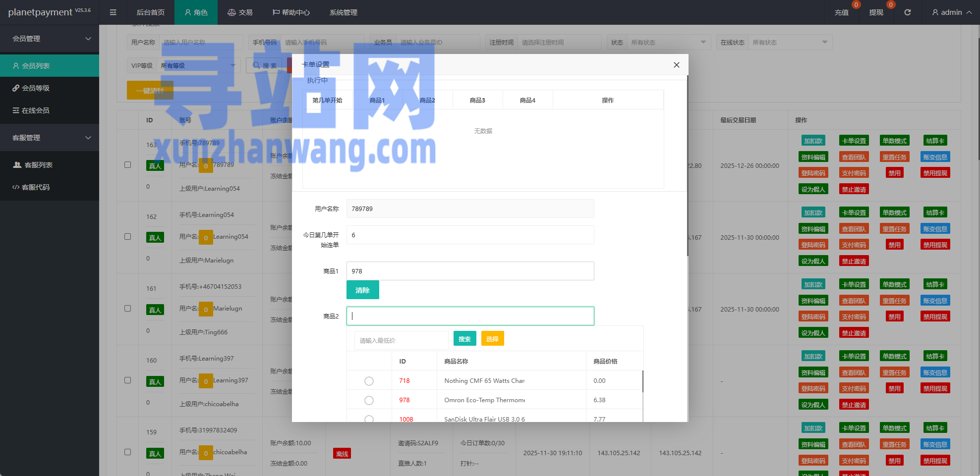Viewport: 980px width, 476px height.
Task: Click the sidebar collapse hamburger icon
Action: 113,12
